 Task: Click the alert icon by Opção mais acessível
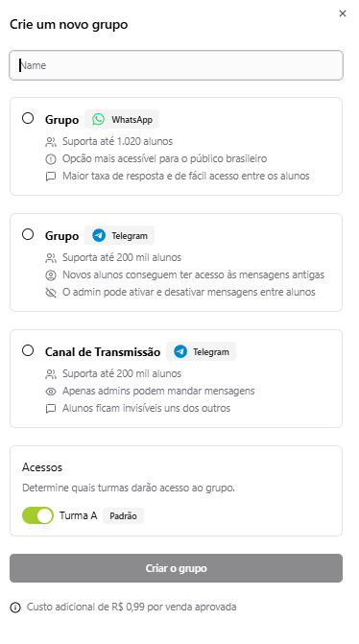point(51,159)
